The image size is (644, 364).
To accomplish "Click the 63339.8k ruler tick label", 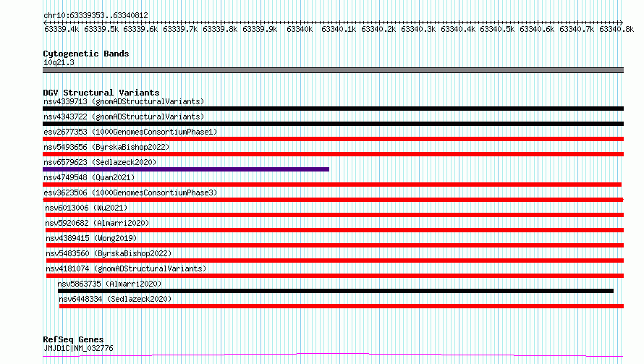I will (x=220, y=29).
